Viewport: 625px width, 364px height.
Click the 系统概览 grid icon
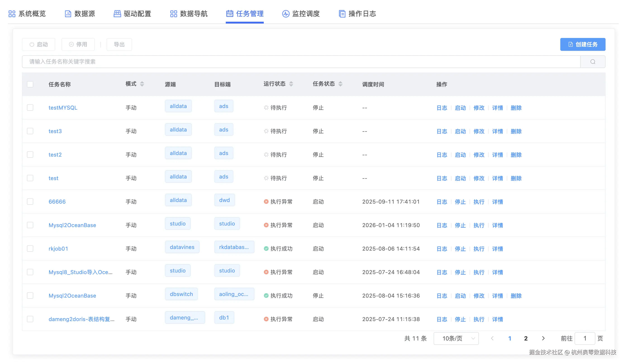click(x=12, y=14)
